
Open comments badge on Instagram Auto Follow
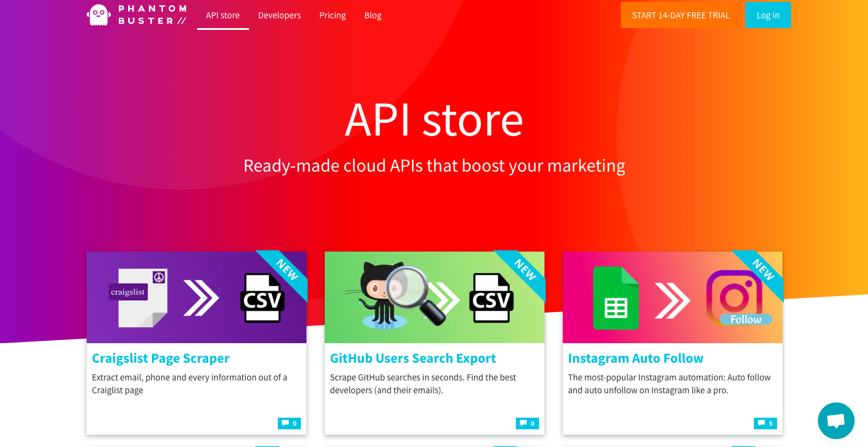[765, 423]
